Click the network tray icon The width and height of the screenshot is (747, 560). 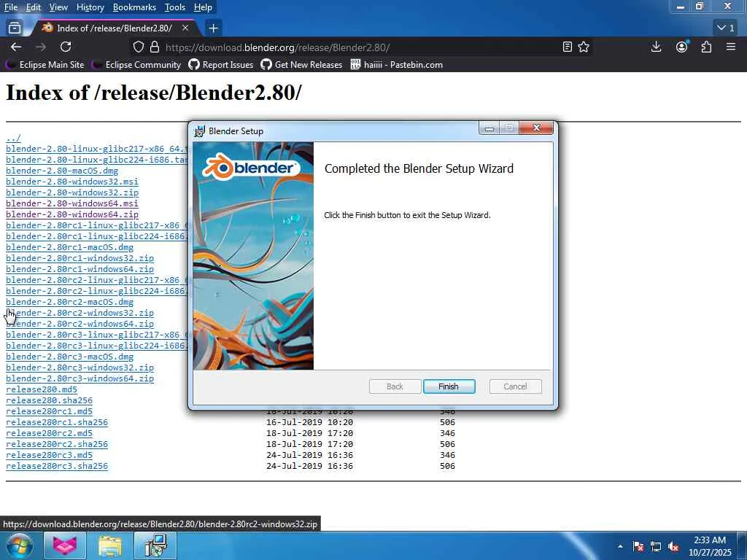click(x=656, y=546)
